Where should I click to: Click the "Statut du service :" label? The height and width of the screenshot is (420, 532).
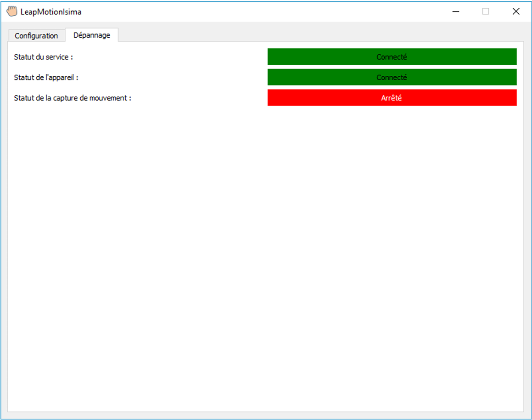(x=44, y=57)
